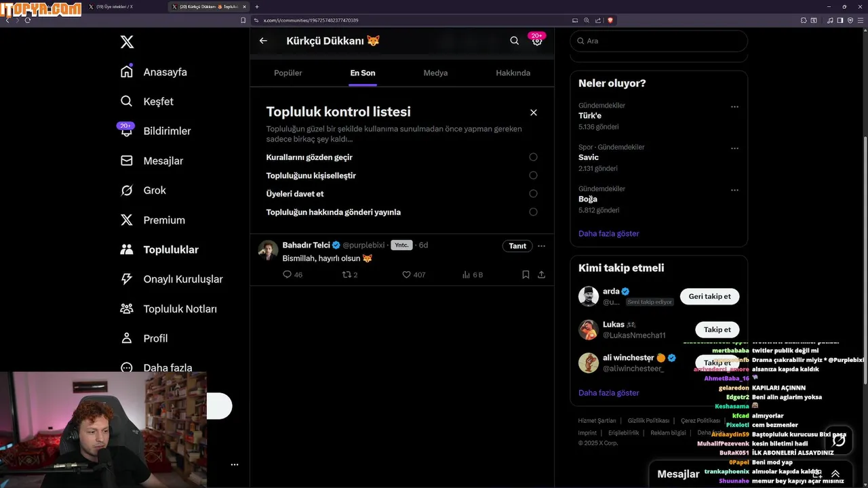Tick 'Topluluğun hakkında gönderi yayınla' circle
868x488 pixels.
point(533,212)
